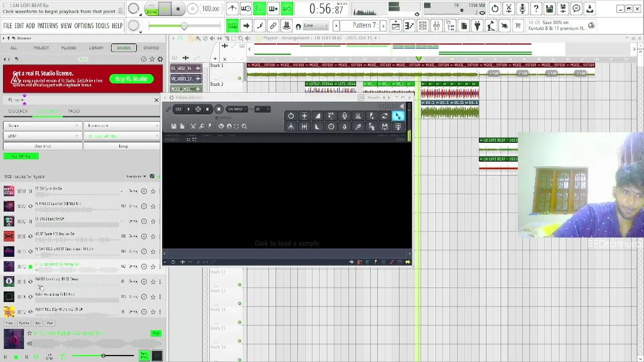This screenshot has height=362, width=644.
Task: Switch browser to STARRED tab
Action: point(151,48)
